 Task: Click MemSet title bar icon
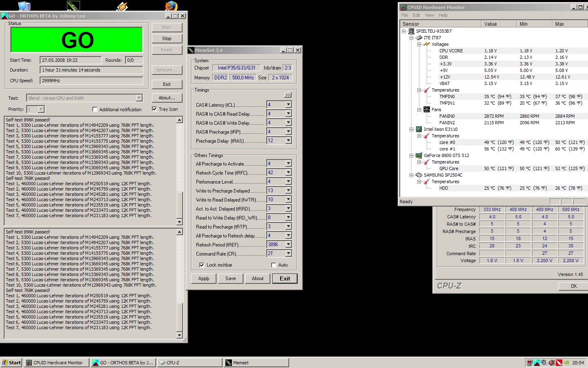pos(191,50)
